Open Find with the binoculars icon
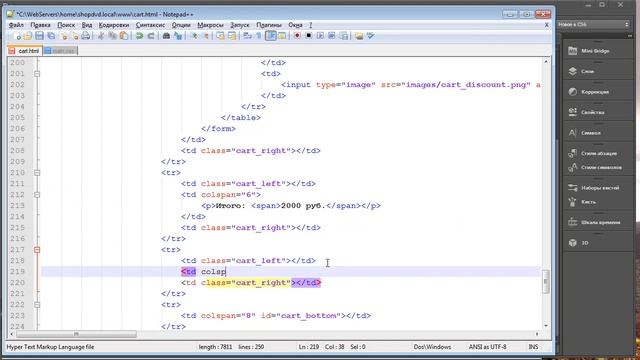This screenshot has height=360, width=640. coord(166,36)
